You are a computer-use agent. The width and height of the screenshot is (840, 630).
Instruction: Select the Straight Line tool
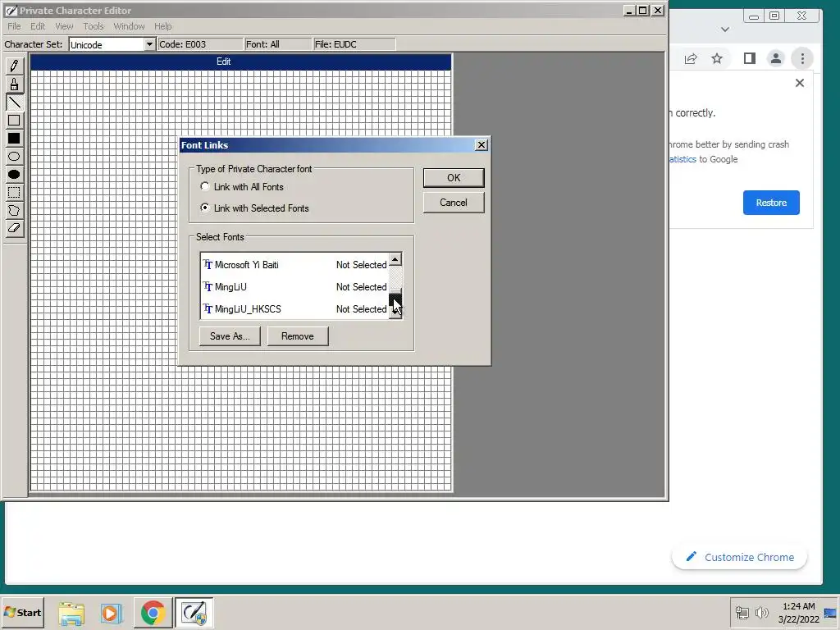[x=14, y=103]
